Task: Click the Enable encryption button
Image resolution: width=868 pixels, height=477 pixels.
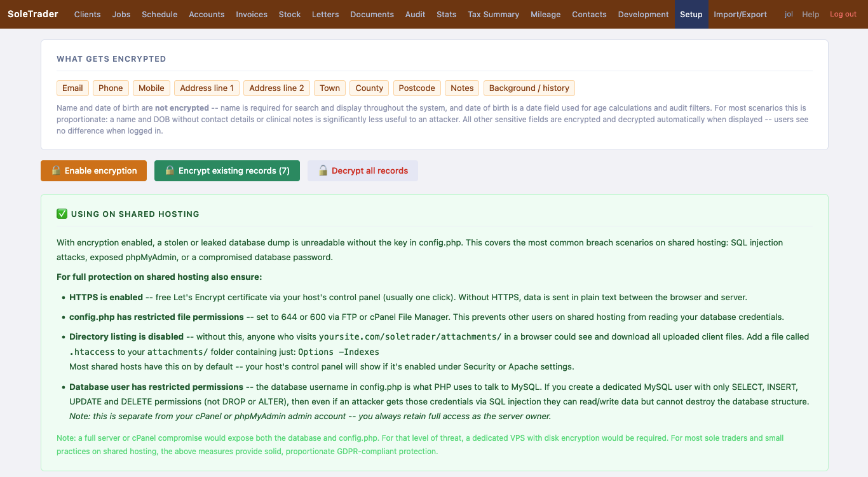Action: (93, 170)
